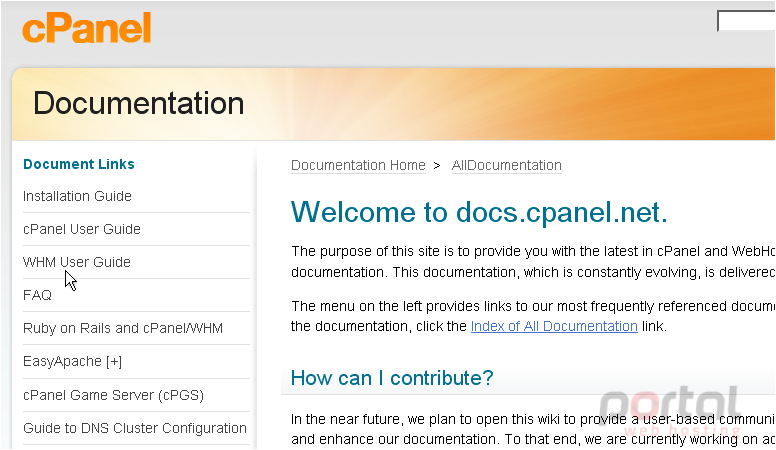Focus the search input field at top
The image size is (776, 450).
[x=746, y=21]
